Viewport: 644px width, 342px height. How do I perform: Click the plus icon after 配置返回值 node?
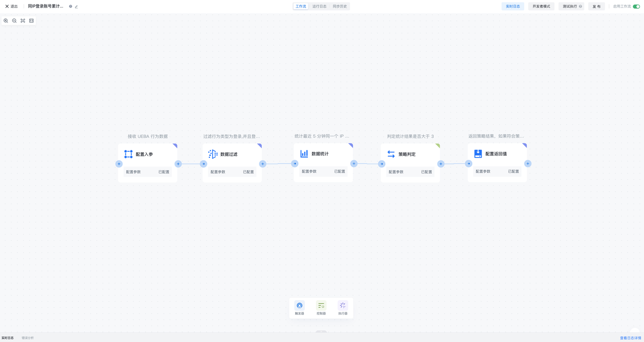pos(527,163)
